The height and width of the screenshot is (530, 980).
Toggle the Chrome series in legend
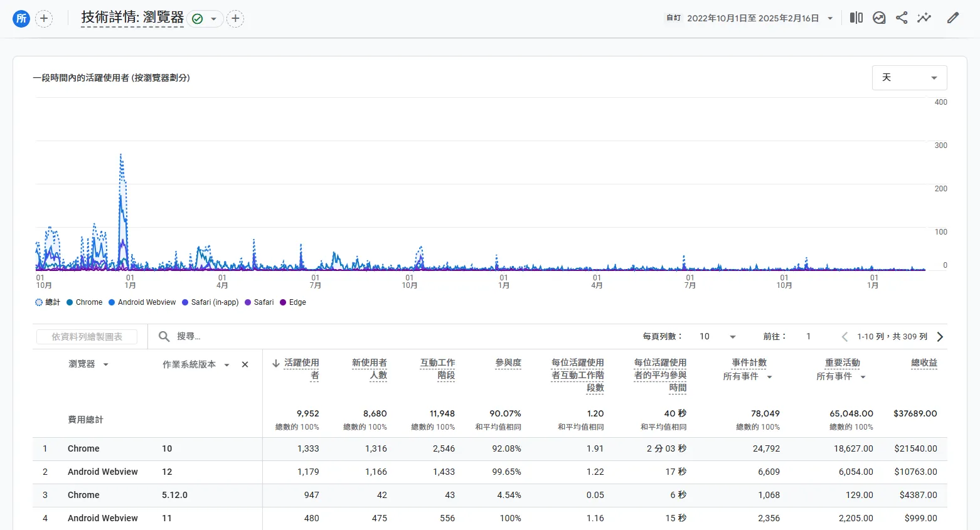tap(85, 302)
